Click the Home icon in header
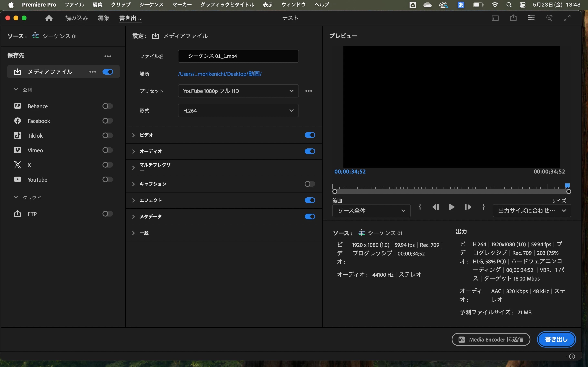Image resolution: width=588 pixels, height=367 pixels. click(x=49, y=18)
